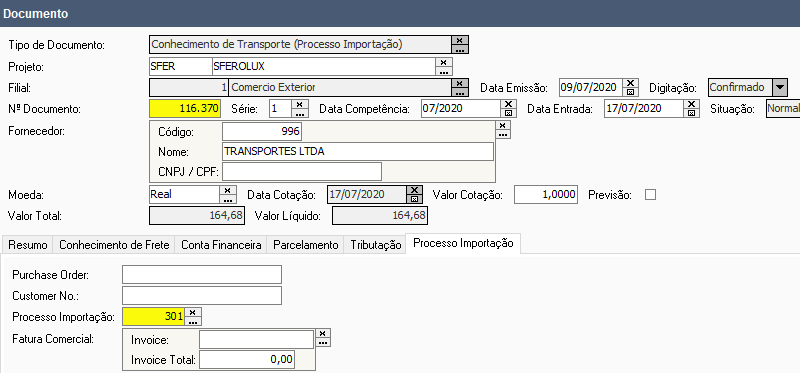This screenshot has height=373, width=800.
Task: Click the Valor Total field
Action: coord(197,215)
